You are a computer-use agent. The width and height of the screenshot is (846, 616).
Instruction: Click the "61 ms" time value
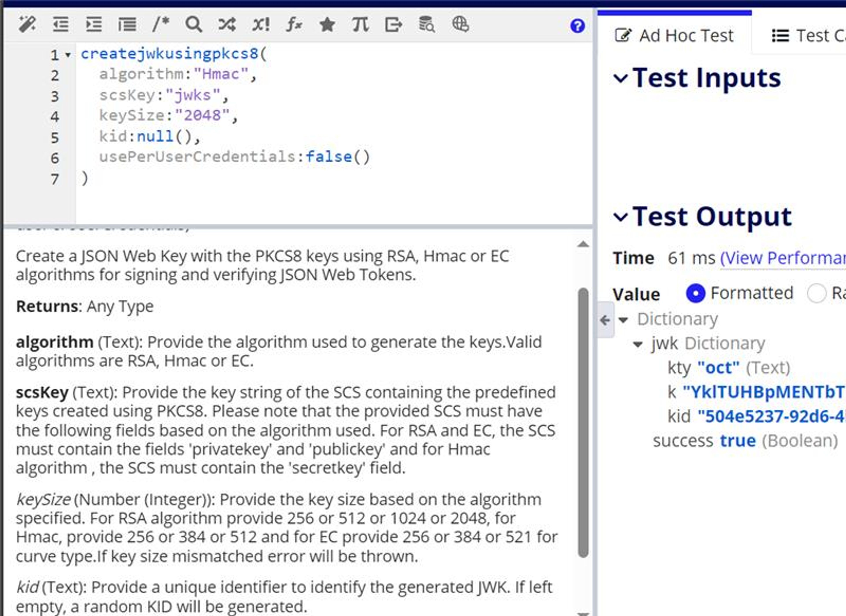tap(692, 258)
